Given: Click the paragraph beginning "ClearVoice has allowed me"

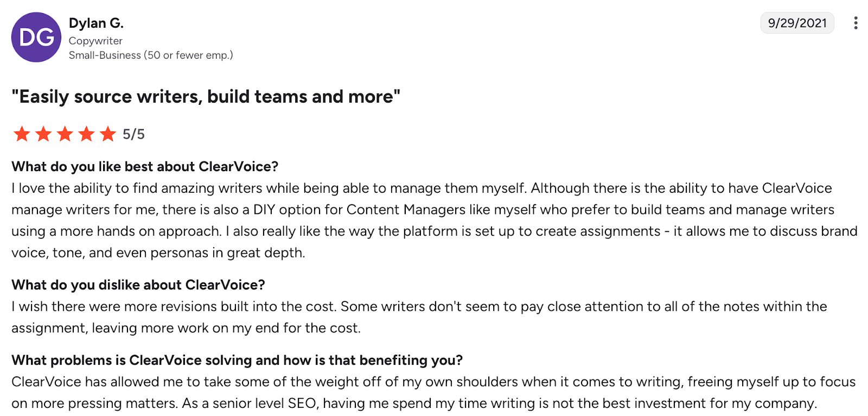Looking at the screenshot, I should [433, 393].
